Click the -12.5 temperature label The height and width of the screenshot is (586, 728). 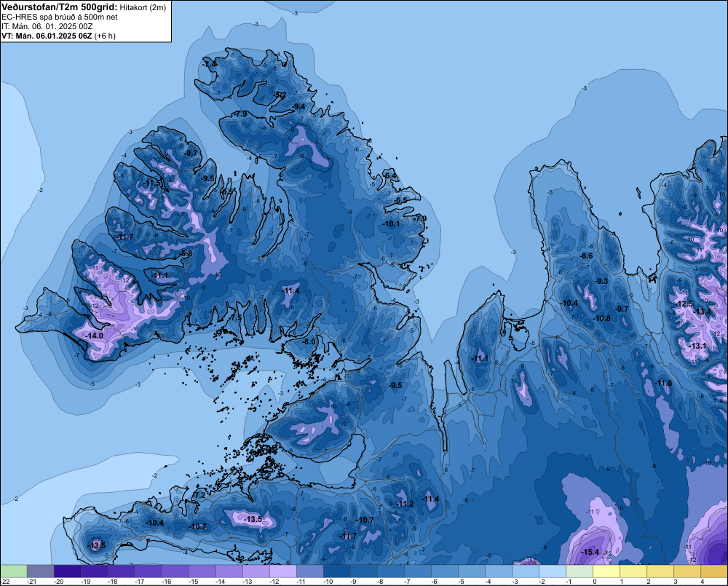(684, 304)
